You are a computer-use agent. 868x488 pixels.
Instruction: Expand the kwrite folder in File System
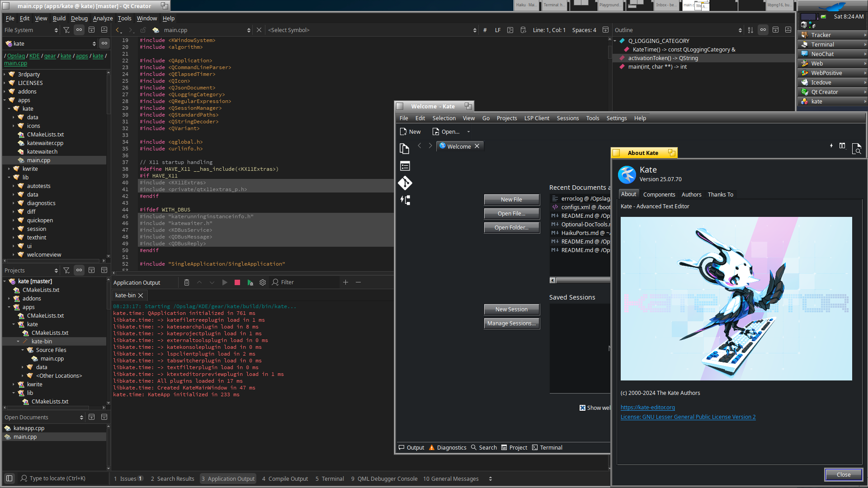[x=9, y=169]
